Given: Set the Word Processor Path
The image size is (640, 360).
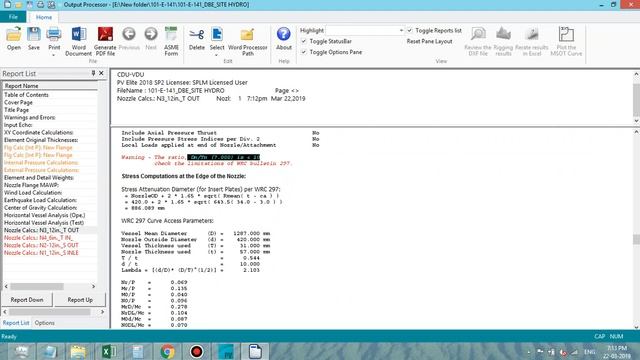Looking at the screenshot, I should point(247,41).
